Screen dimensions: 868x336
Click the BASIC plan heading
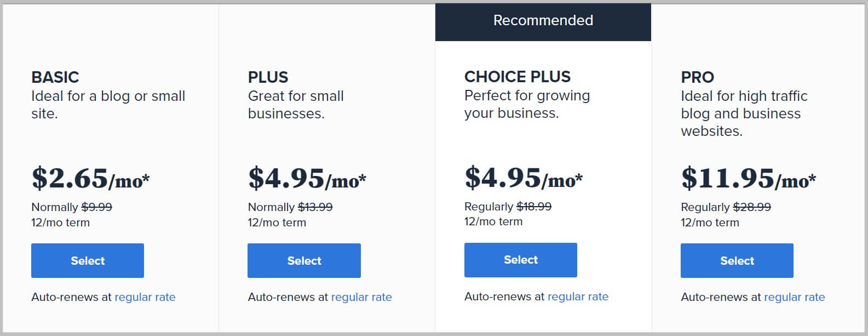[55, 77]
